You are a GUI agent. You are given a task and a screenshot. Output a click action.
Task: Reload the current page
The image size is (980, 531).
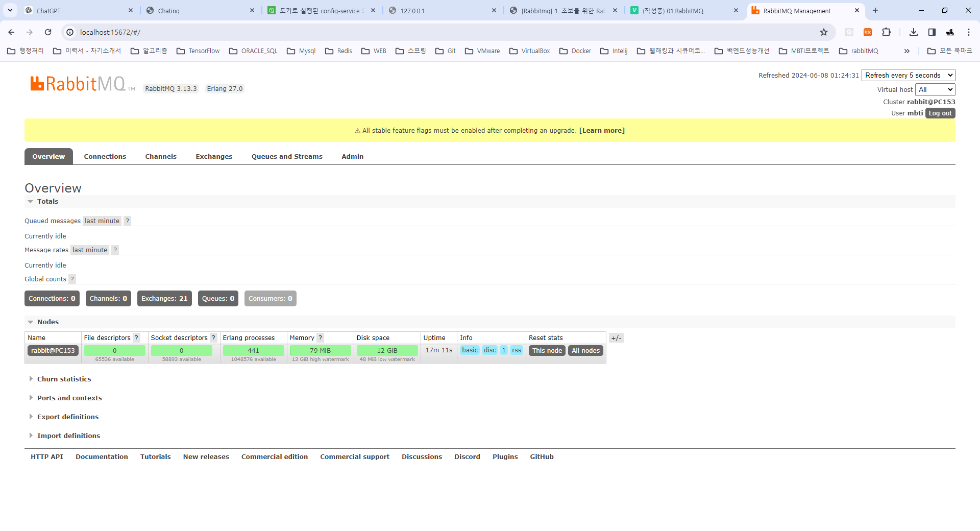tap(48, 32)
